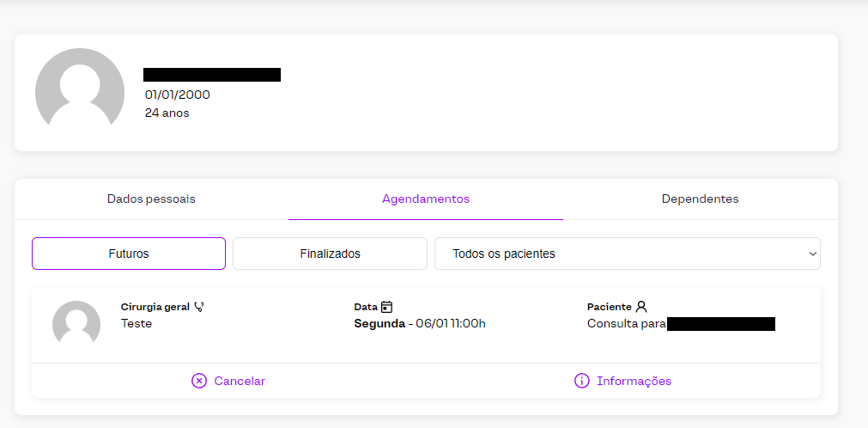
Task: Click the large profile avatar picture
Action: 80,93
